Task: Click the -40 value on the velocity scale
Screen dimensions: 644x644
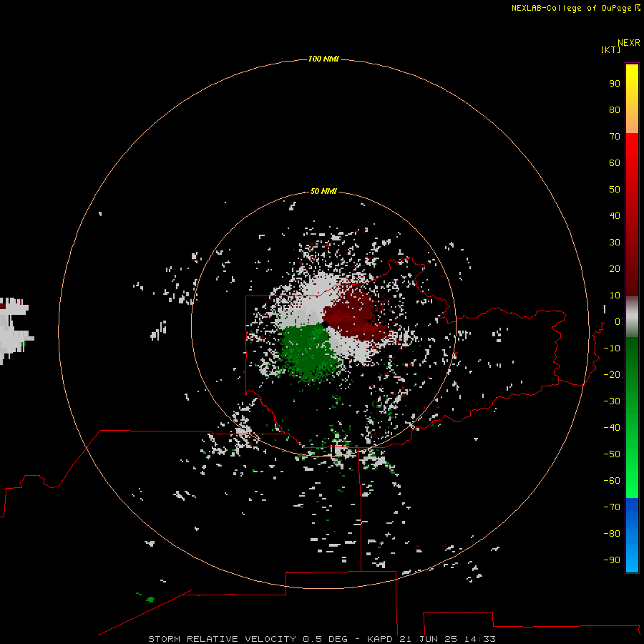Action: coord(612,428)
